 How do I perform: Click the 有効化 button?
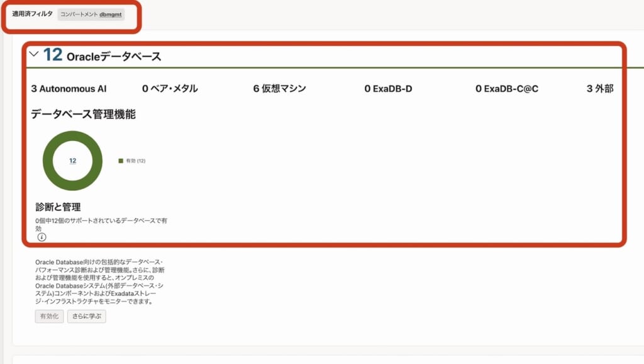[49, 316]
